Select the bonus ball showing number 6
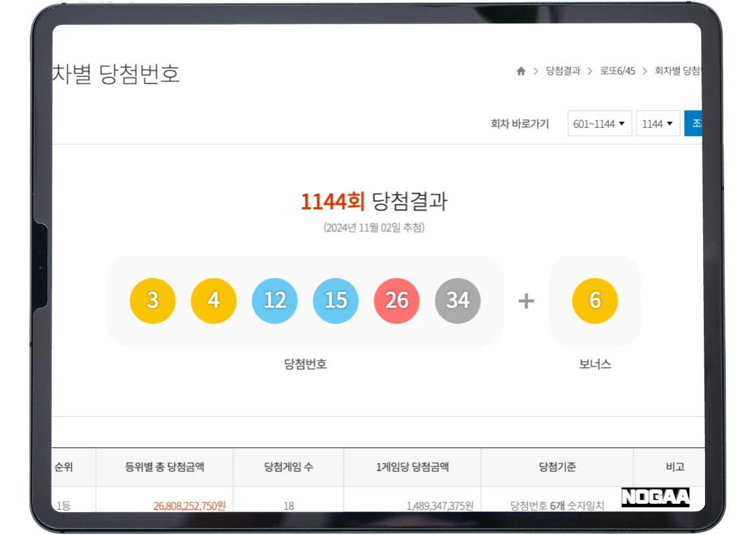756x535 pixels. click(x=594, y=301)
